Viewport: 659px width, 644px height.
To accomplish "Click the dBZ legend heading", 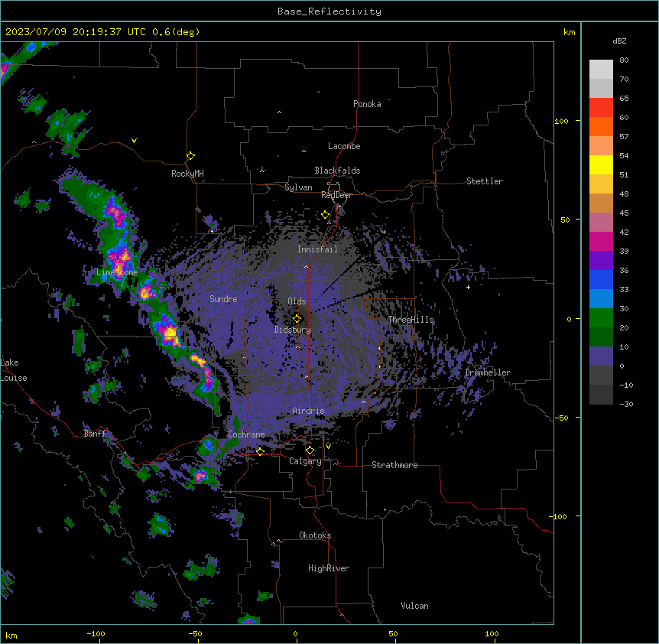I will coord(619,41).
